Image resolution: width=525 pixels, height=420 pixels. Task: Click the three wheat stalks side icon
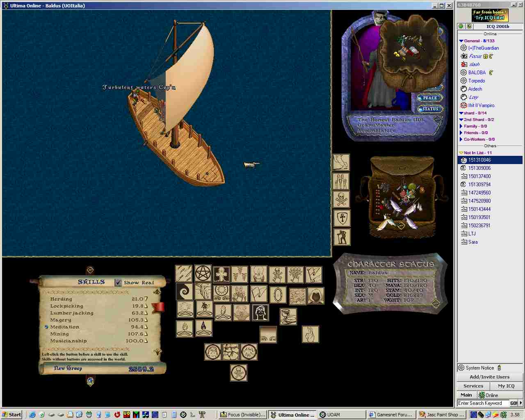point(341,181)
